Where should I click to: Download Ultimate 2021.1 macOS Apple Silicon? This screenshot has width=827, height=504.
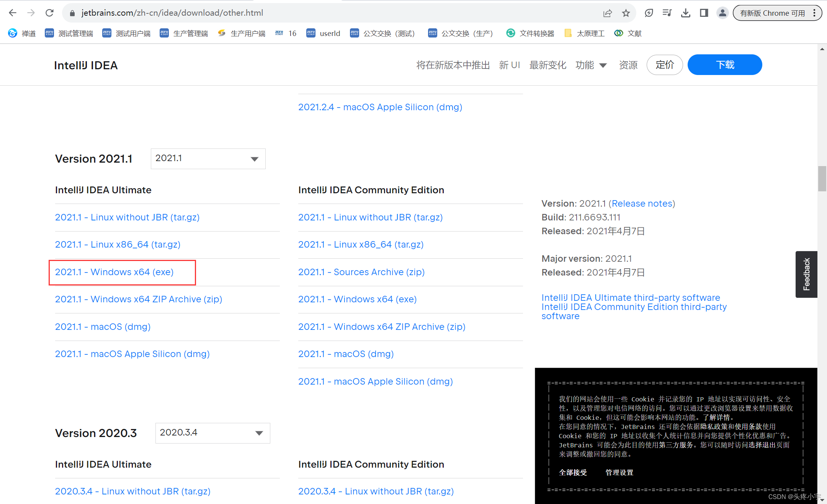tap(132, 354)
